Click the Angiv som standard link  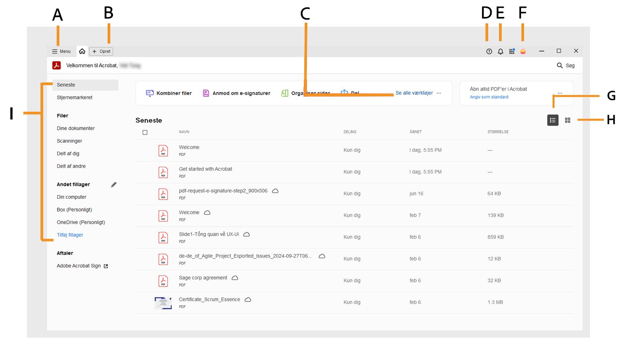coord(489,97)
